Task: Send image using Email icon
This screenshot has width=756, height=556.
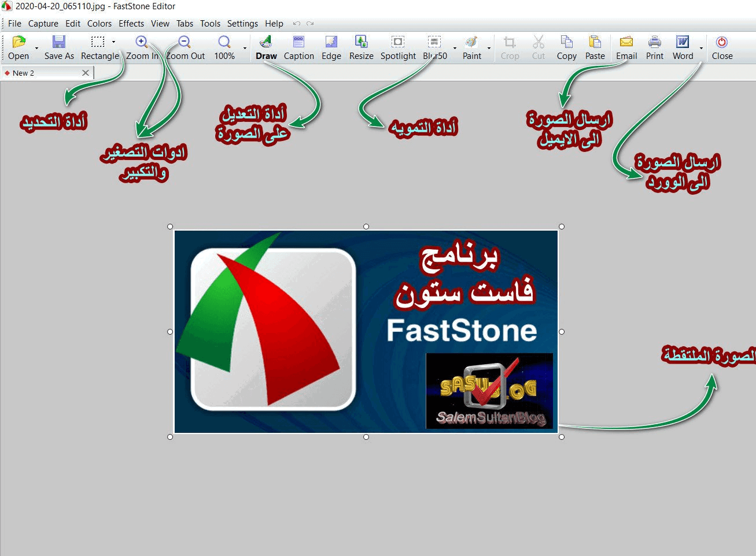Action: pyautogui.click(x=626, y=47)
